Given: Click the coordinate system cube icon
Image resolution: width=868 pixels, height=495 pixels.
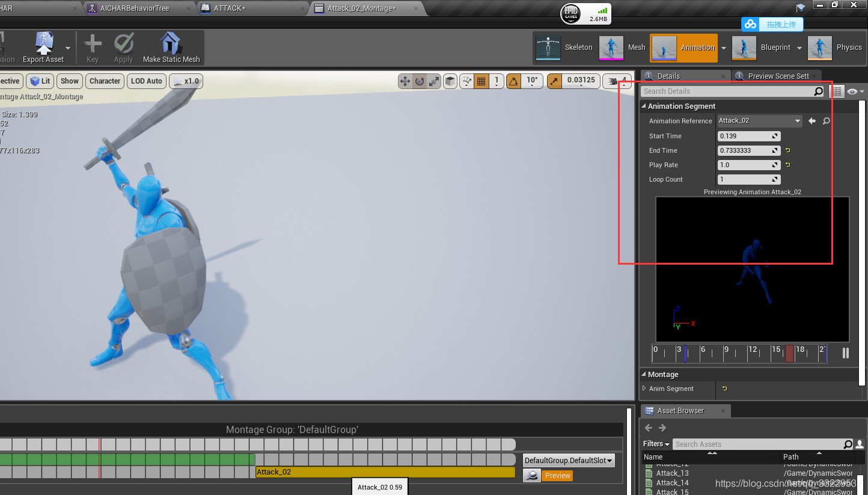Looking at the screenshot, I should pyautogui.click(x=450, y=81).
